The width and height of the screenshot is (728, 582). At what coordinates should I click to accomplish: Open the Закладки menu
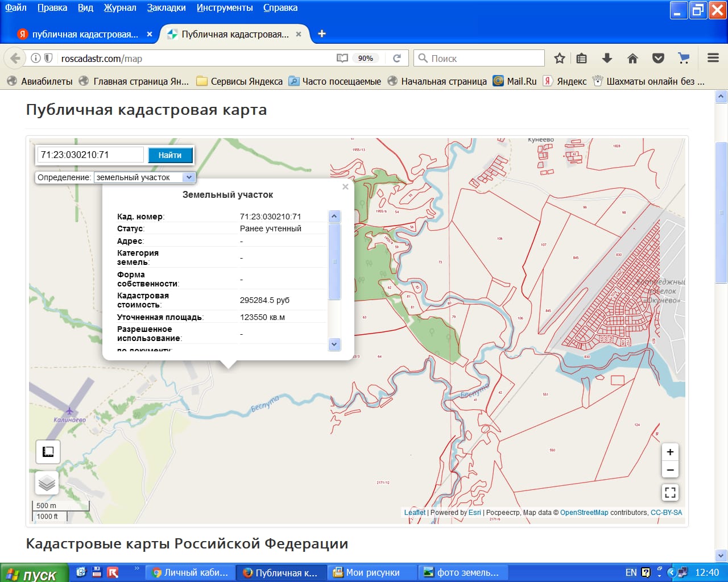(166, 8)
